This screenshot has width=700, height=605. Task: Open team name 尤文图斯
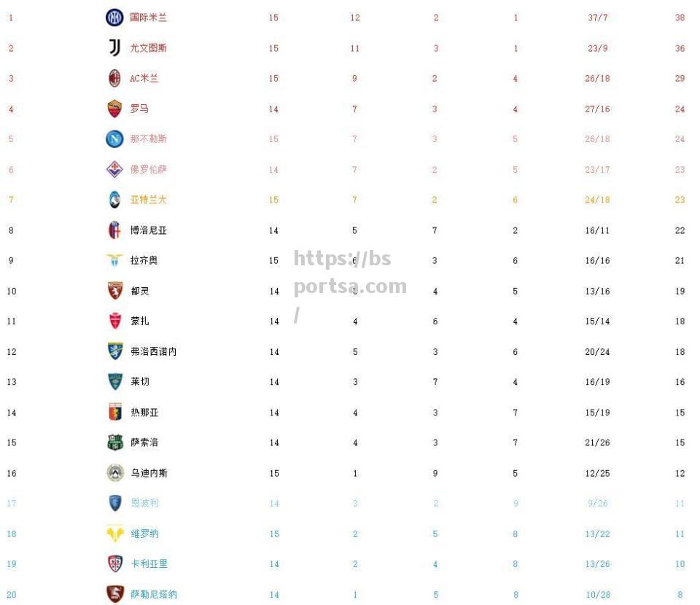(x=148, y=47)
